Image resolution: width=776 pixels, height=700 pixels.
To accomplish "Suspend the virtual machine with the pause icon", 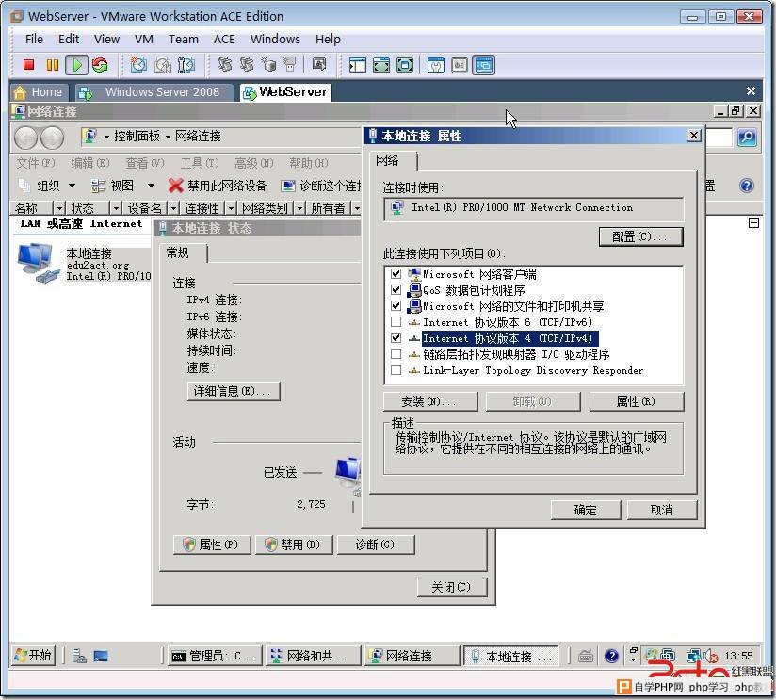I will coord(53,65).
